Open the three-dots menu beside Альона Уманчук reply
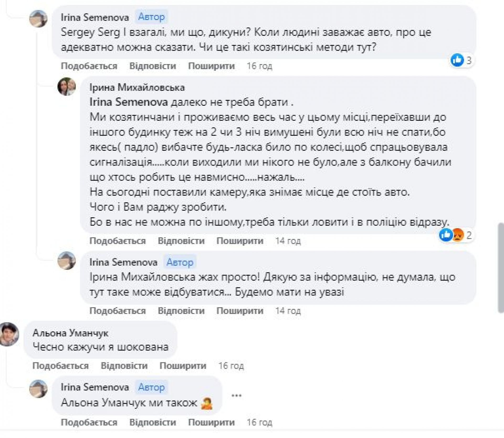The image size is (504, 438). (237, 395)
